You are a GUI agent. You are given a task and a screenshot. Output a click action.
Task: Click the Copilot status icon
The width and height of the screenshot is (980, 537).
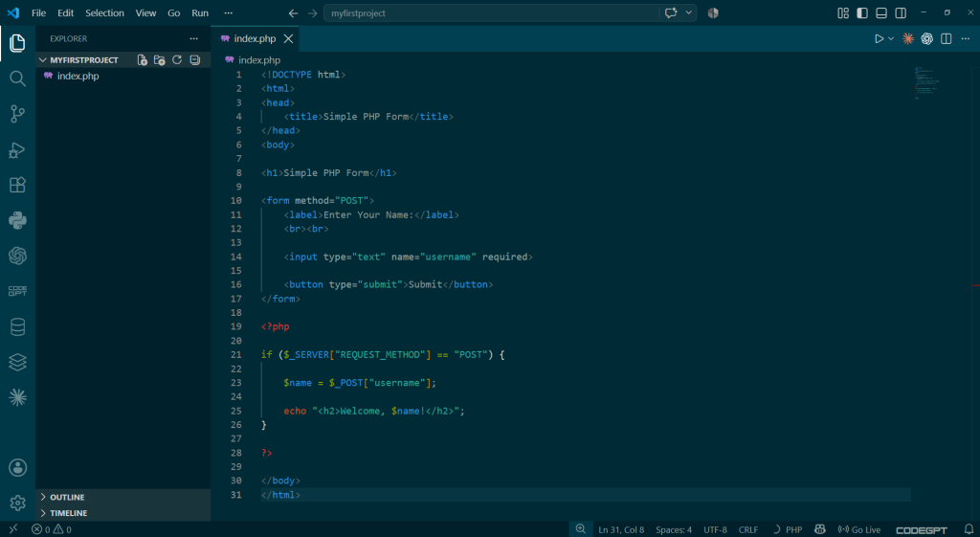click(820, 529)
